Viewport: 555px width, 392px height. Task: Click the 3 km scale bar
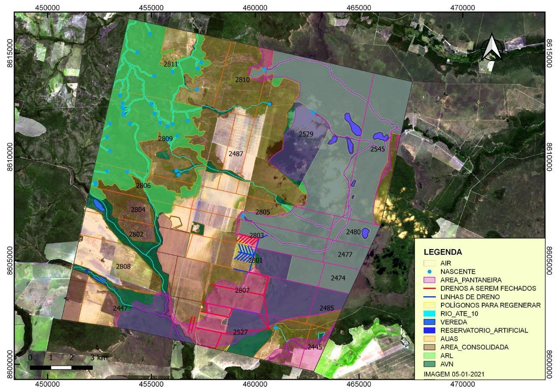(x=61, y=367)
